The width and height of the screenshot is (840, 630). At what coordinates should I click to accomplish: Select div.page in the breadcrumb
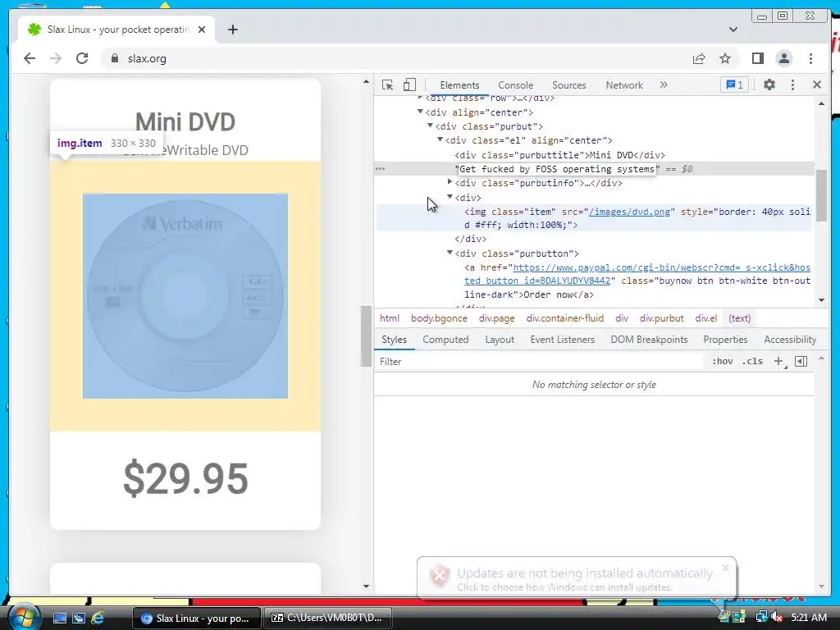click(x=496, y=318)
